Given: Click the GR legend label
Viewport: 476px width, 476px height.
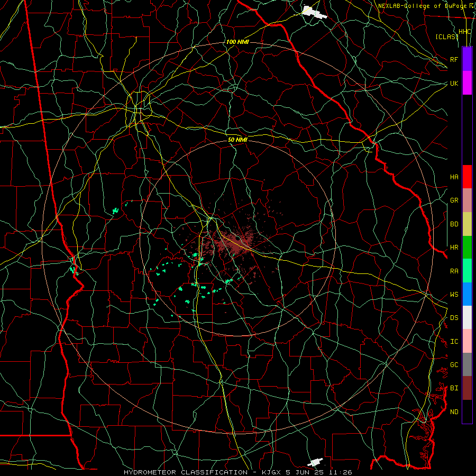Looking at the screenshot, I should 454,200.
